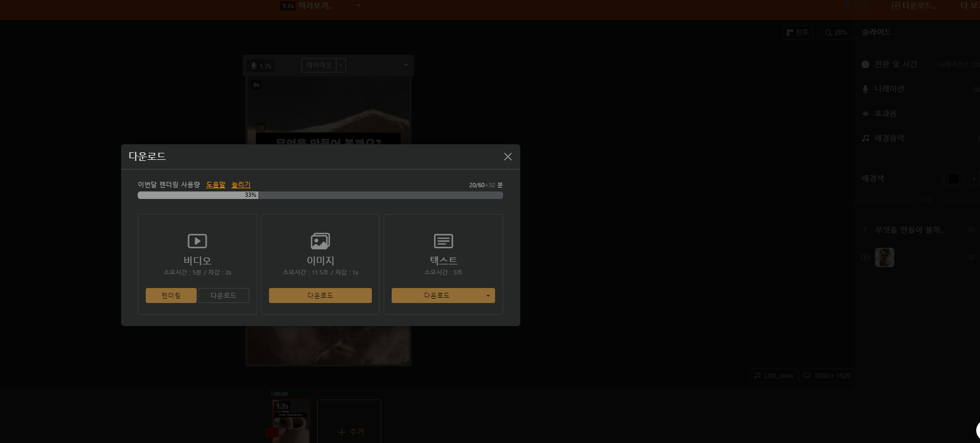Click the T text-type icon in elements list
Image resolution: width=980 pixels, height=443 pixels.
tap(865, 230)
